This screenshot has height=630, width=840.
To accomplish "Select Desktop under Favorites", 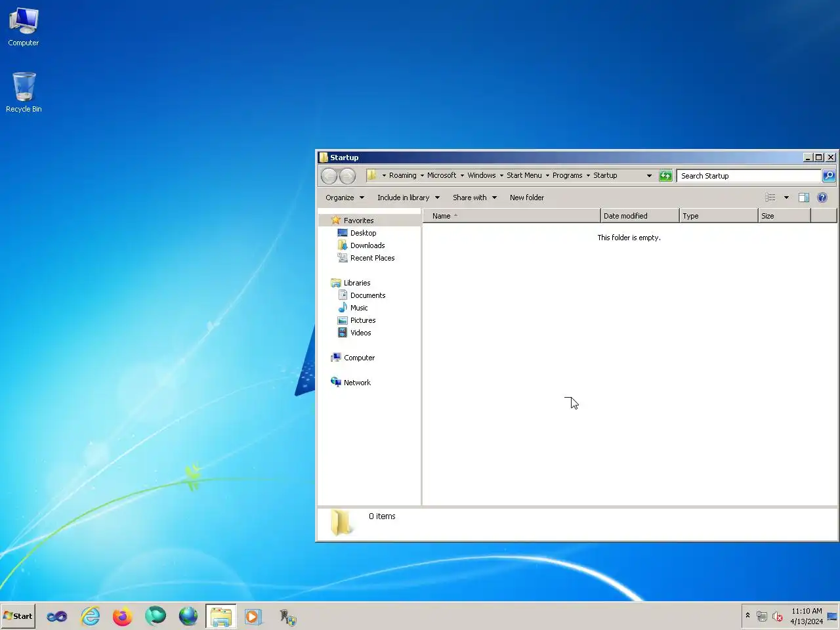I will tap(364, 233).
